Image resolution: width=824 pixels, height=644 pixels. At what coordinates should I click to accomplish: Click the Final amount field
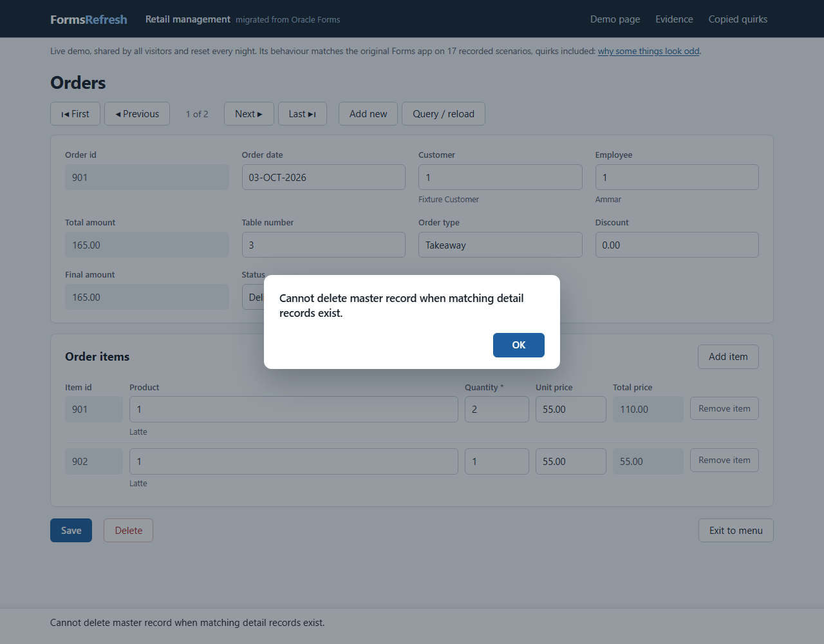(147, 297)
